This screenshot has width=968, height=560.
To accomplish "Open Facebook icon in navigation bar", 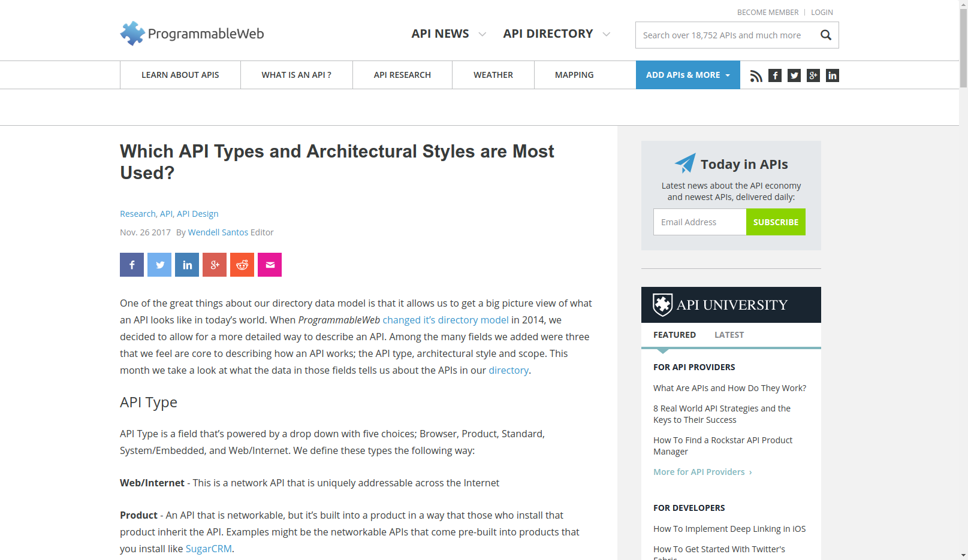I will point(775,75).
